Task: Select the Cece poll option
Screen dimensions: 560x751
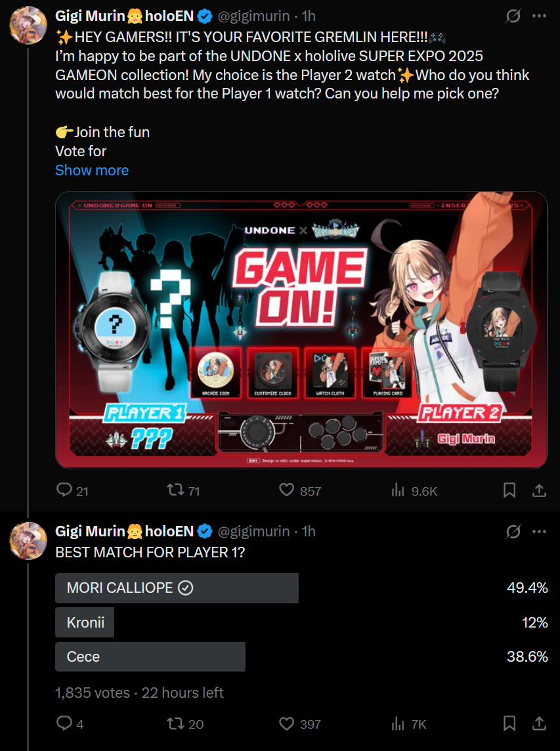Action: pos(150,656)
